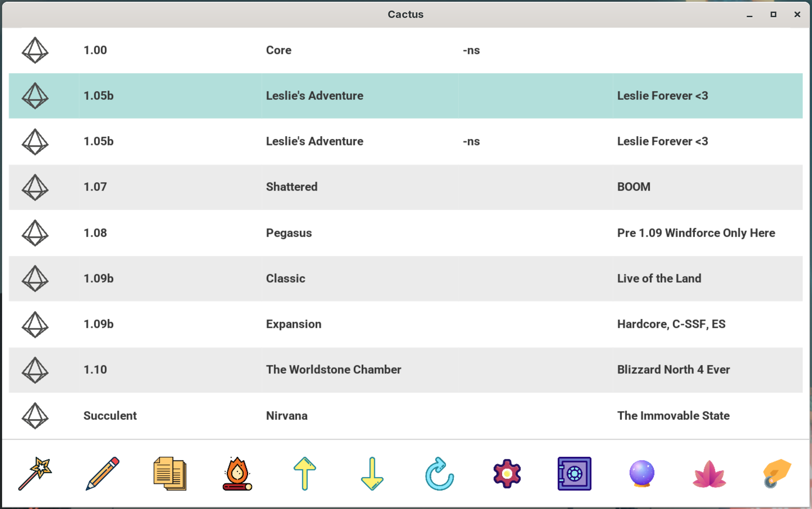
Task: Open the gear settings icon
Action: click(x=507, y=473)
